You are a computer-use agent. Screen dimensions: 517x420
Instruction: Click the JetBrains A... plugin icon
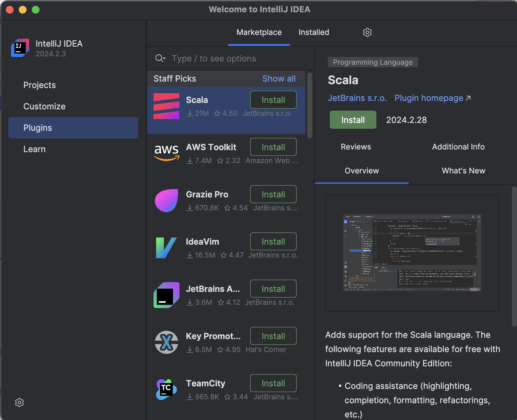[166, 295]
